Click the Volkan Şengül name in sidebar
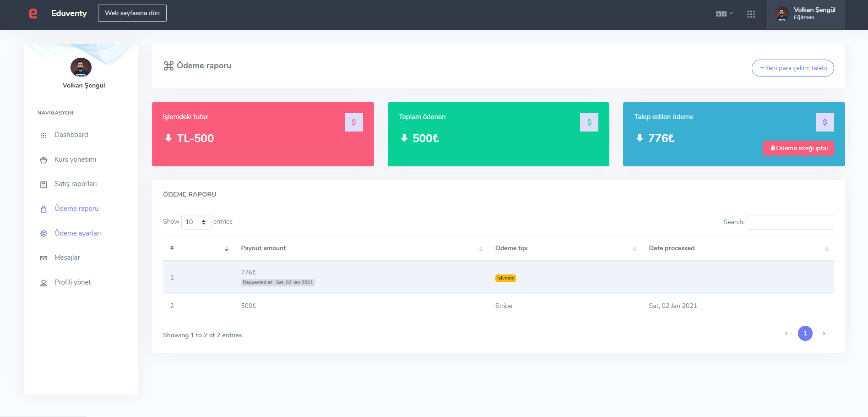Screen dimensions: 868x417 click(84, 85)
